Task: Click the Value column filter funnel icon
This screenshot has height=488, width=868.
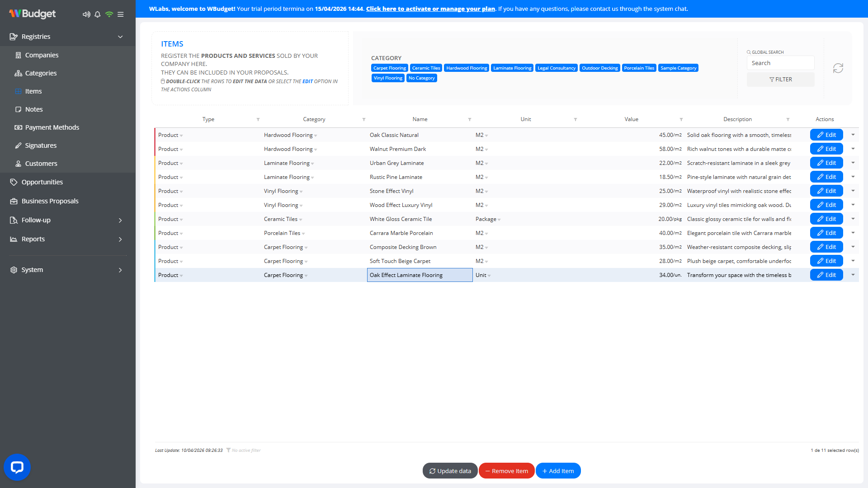Action: 681,120
